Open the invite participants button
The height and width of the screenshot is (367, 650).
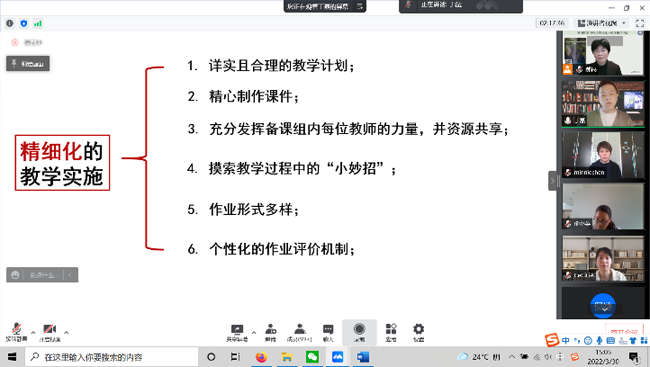click(x=271, y=333)
